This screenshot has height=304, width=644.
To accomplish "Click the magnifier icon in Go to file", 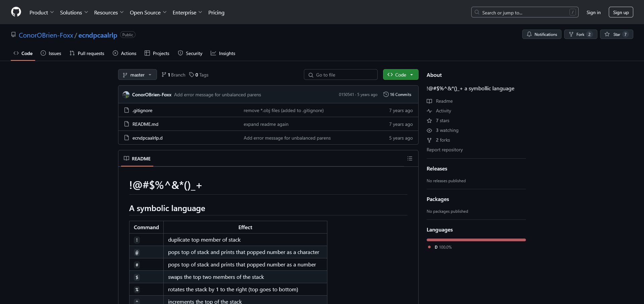I will 311,75.
